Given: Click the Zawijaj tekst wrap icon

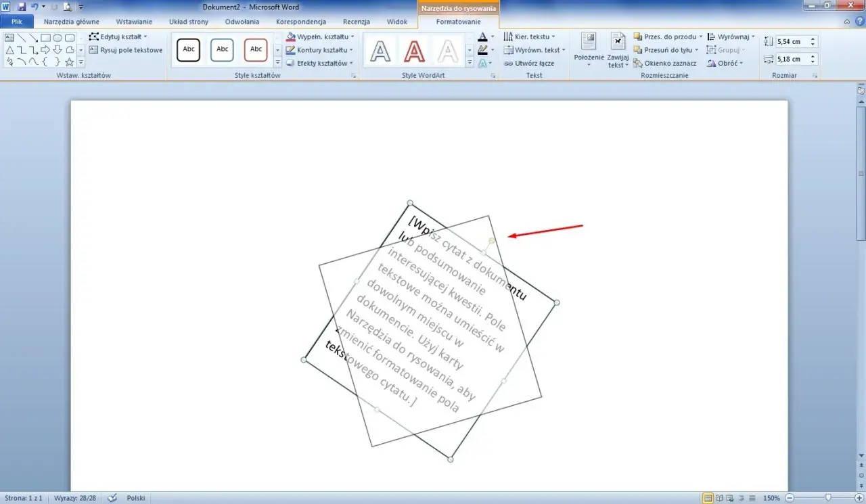Looking at the screenshot, I should [x=618, y=41].
